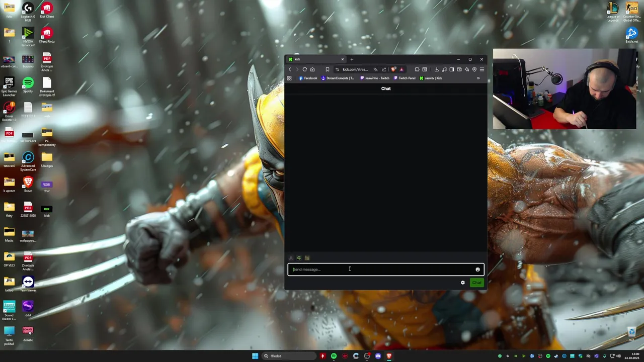Open the Windows Start menu

[255, 356]
